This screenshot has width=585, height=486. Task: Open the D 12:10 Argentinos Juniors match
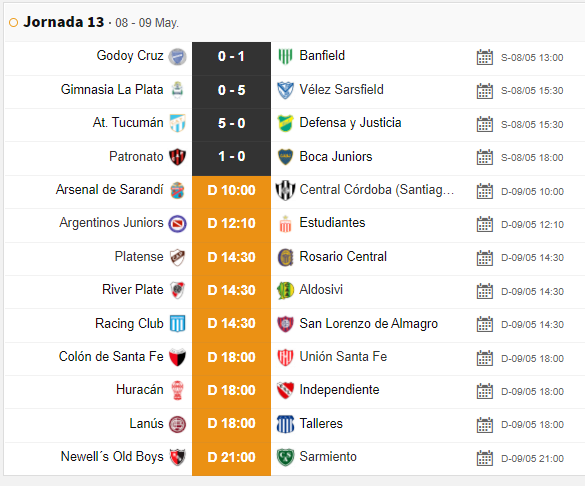pyautogui.click(x=231, y=223)
